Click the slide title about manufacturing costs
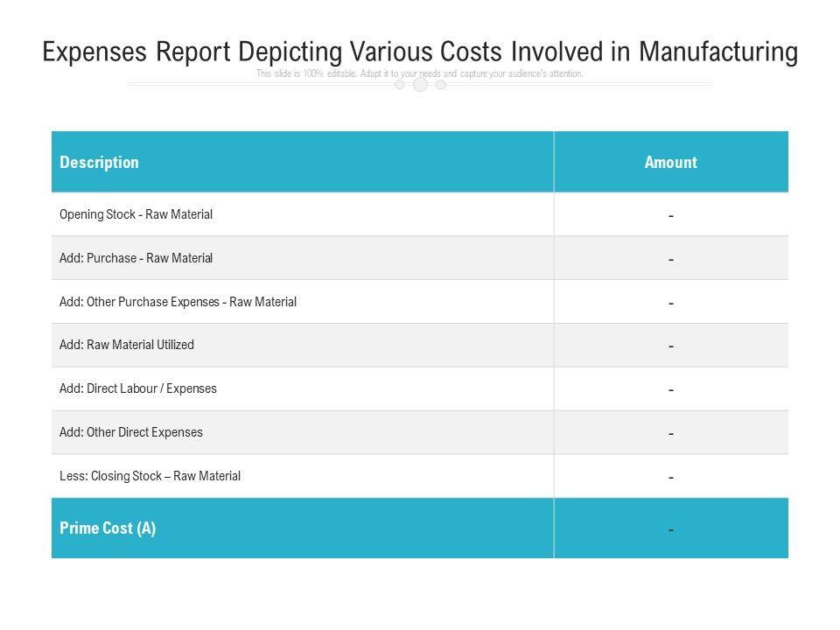Image resolution: width=840 pixels, height=630 pixels. pyautogui.click(x=420, y=52)
